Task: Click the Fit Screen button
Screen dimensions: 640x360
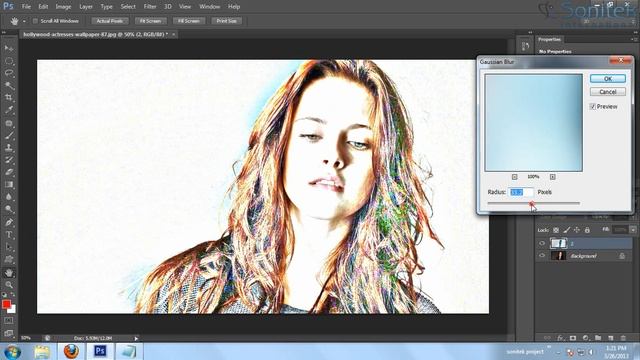Action: coord(150,21)
